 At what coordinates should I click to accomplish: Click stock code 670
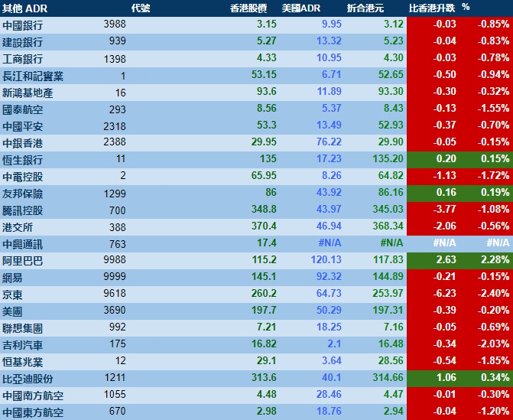[118, 412]
